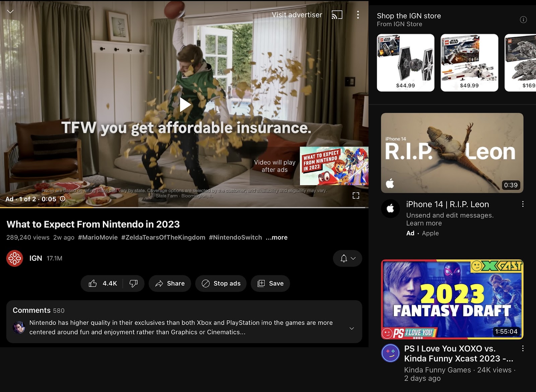Click the Shop the IGN store heading
Viewport: 536px width, 392px height.
click(x=409, y=16)
